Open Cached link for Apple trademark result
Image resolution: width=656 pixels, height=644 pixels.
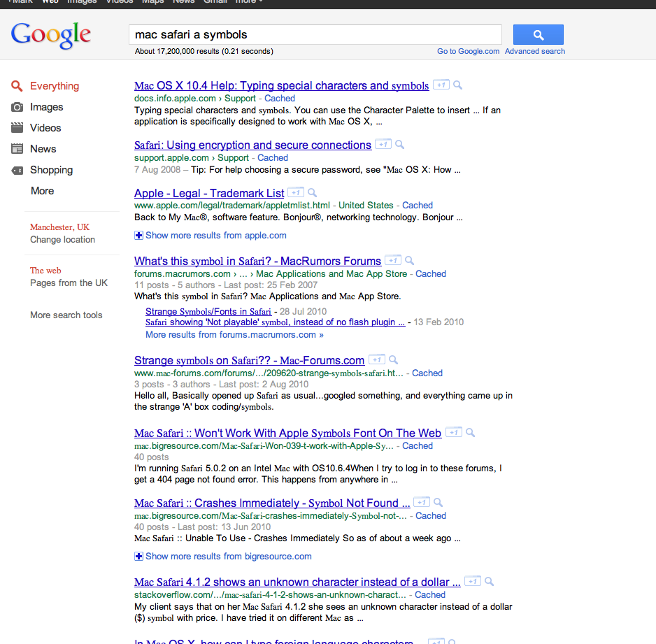coord(417,206)
